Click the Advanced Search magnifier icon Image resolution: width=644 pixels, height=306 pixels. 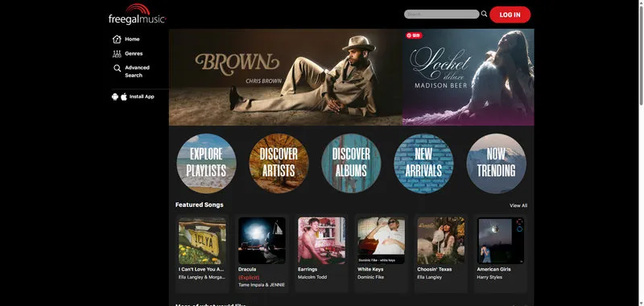[x=117, y=68]
